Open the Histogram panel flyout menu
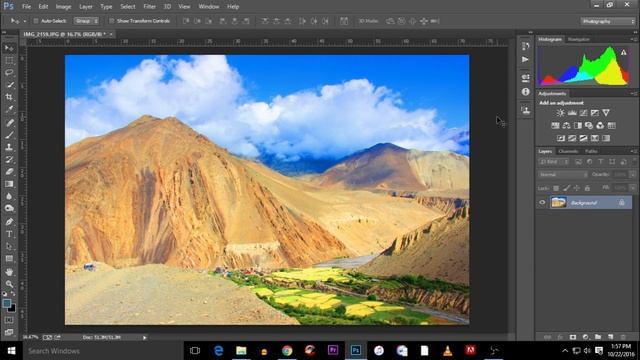The width and height of the screenshot is (640, 360). (x=633, y=40)
